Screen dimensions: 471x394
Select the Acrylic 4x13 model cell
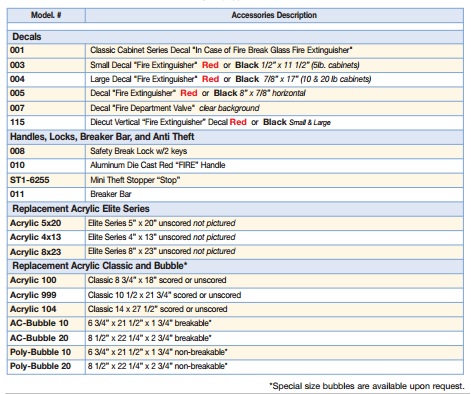[x=46, y=237]
